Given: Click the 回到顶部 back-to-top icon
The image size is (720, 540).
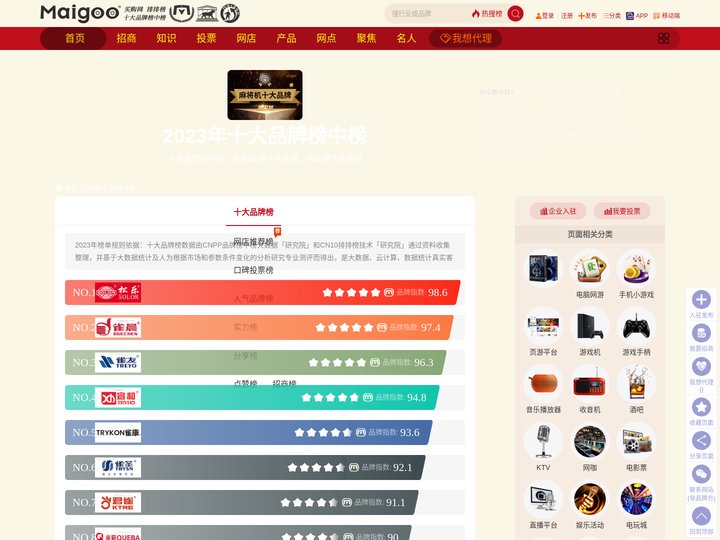Looking at the screenshot, I should pos(701,516).
